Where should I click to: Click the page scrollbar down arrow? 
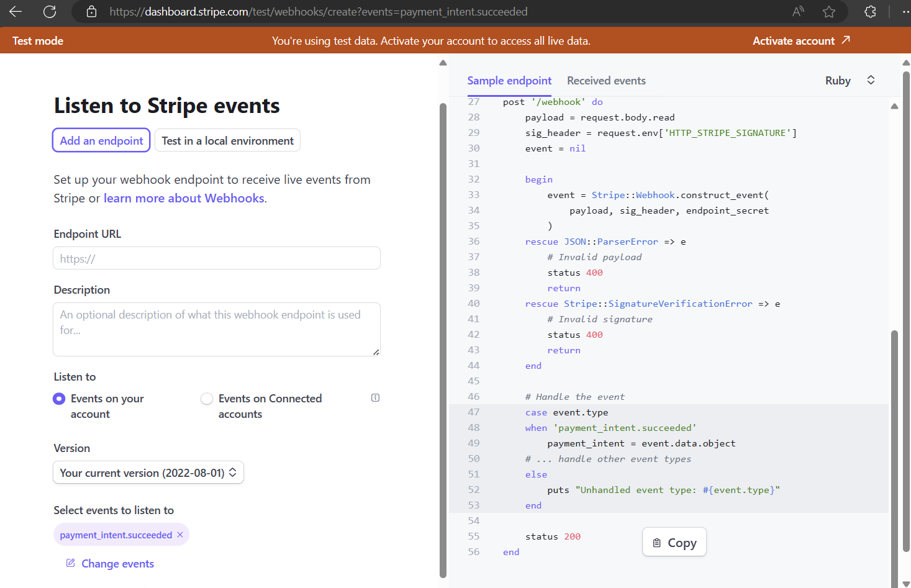tap(906, 583)
